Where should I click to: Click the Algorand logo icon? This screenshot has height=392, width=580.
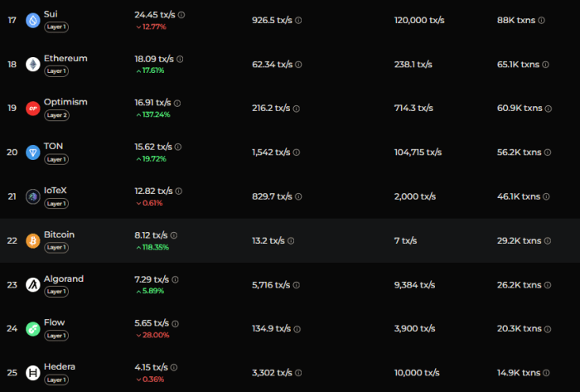click(33, 285)
